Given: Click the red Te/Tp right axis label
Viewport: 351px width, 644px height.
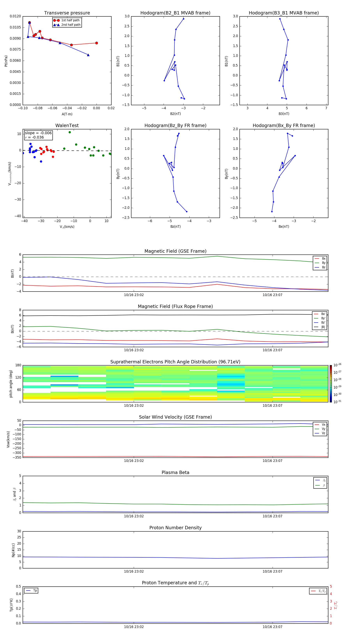Looking at the screenshot, I should pos(336,605).
